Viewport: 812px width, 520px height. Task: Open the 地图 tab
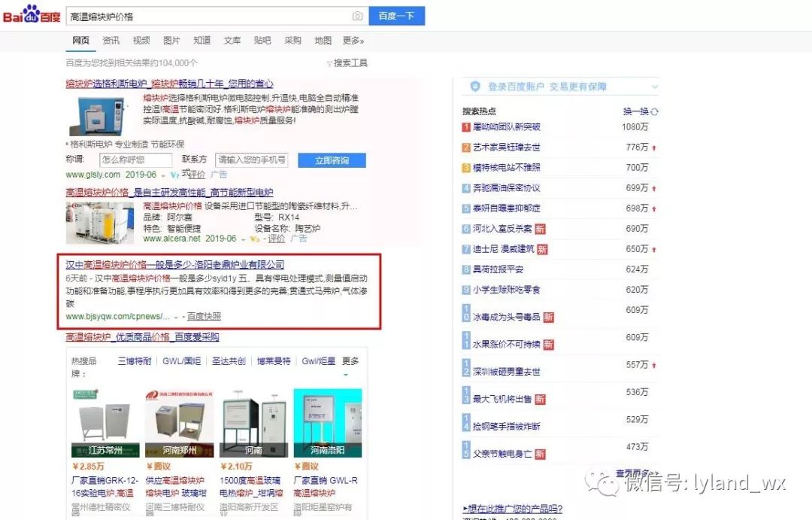(323, 41)
